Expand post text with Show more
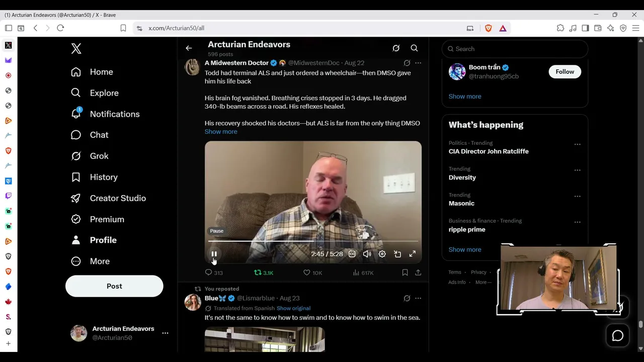644x362 pixels. 221,132
